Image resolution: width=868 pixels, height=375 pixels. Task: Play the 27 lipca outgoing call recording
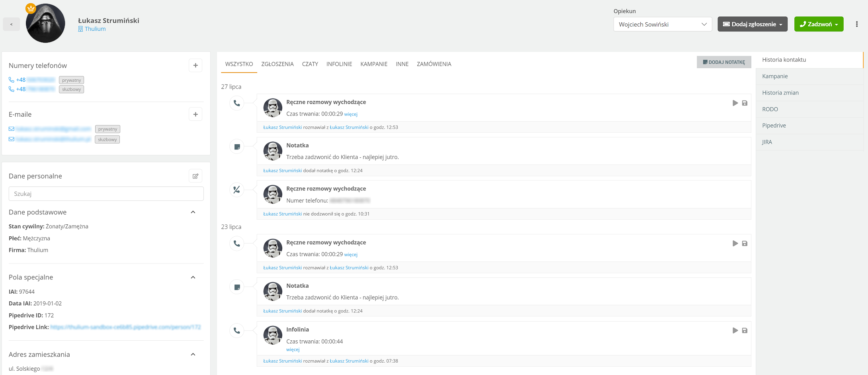pyautogui.click(x=735, y=103)
